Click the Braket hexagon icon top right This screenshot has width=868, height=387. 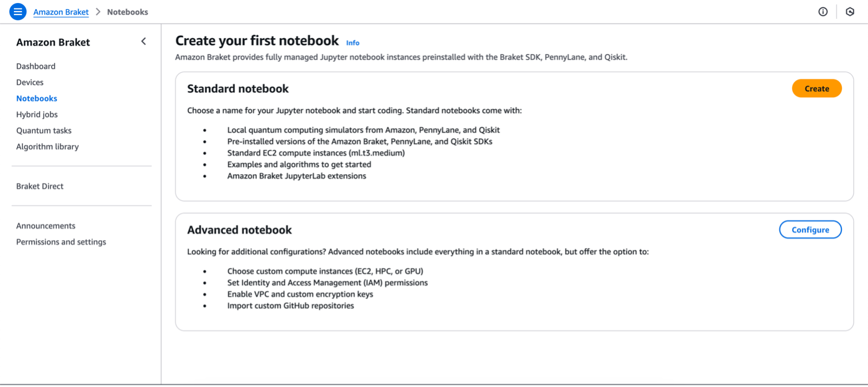click(x=849, y=12)
